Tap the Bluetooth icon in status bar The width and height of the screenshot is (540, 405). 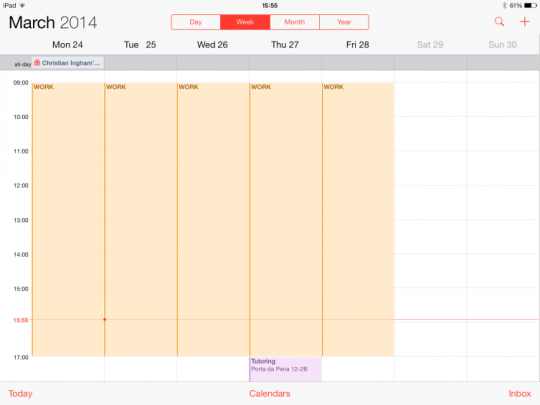(504, 5)
